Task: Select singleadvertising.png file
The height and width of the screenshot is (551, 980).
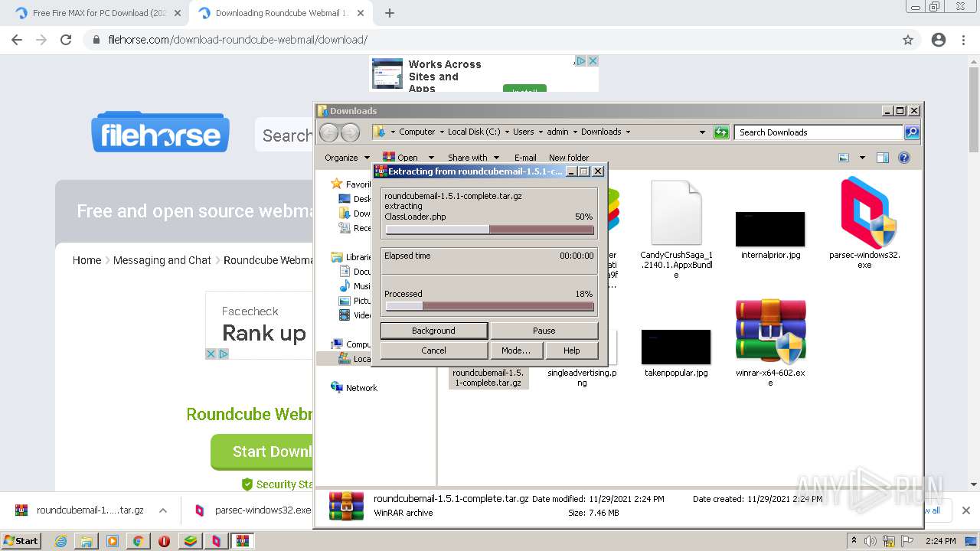Action: (x=582, y=377)
